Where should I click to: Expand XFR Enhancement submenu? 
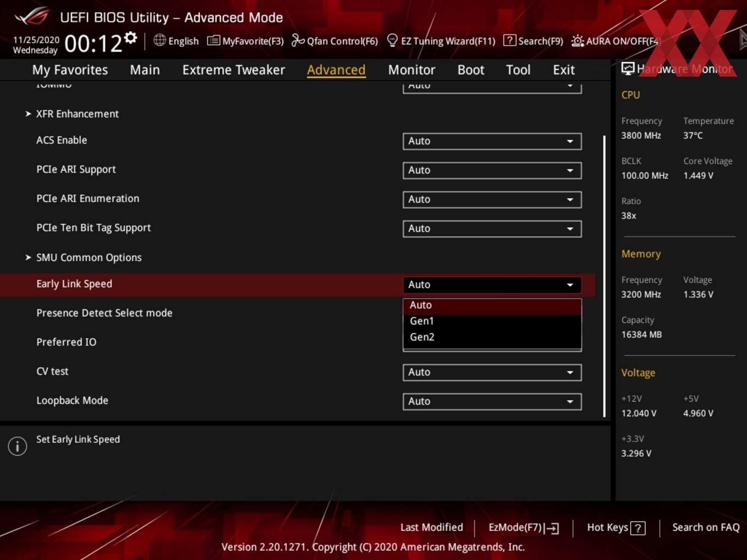click(x=77, y=114)
